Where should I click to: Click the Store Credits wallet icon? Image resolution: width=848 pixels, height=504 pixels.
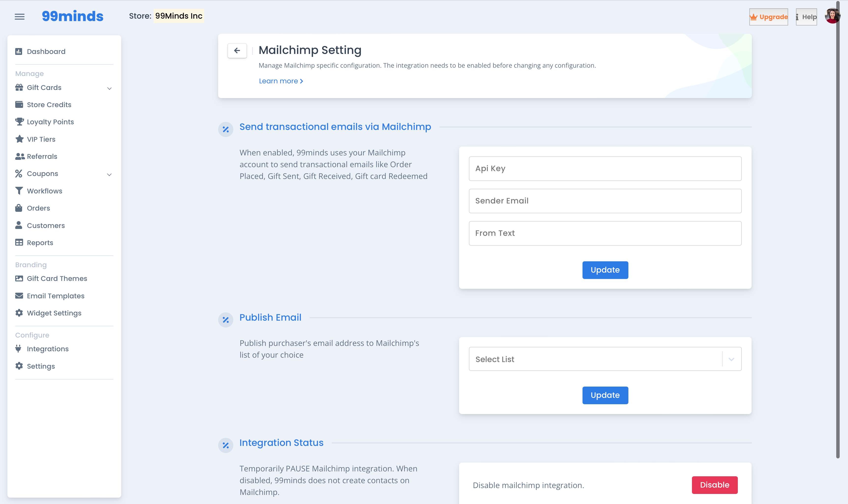(x=19, y=104)
